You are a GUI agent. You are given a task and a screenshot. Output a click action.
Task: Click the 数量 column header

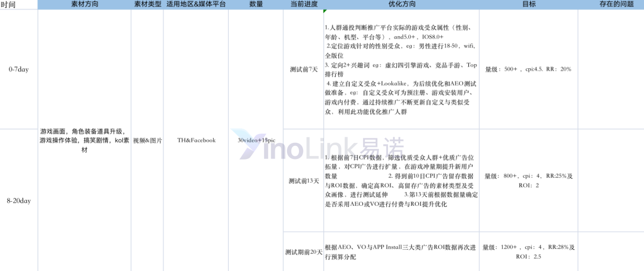tap(256, 4)
